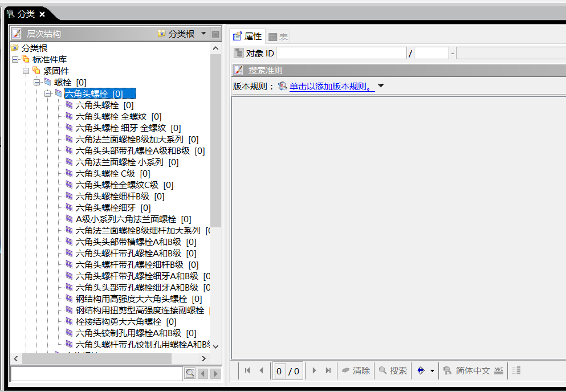Jump to the last result page

click(328, 370)
